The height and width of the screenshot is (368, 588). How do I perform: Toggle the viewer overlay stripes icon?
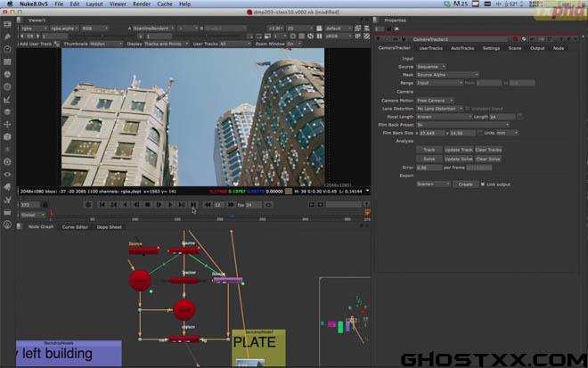pos(367,36)
